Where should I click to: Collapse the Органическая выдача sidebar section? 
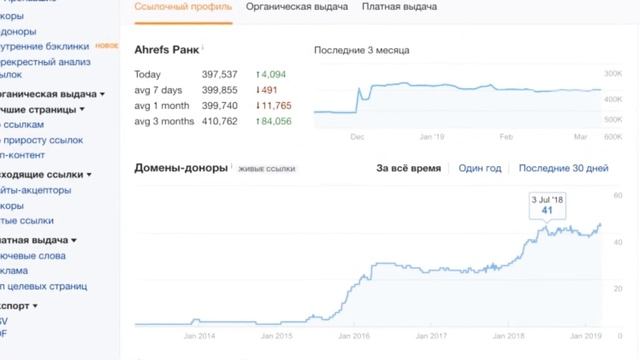[x=102, y=94]
